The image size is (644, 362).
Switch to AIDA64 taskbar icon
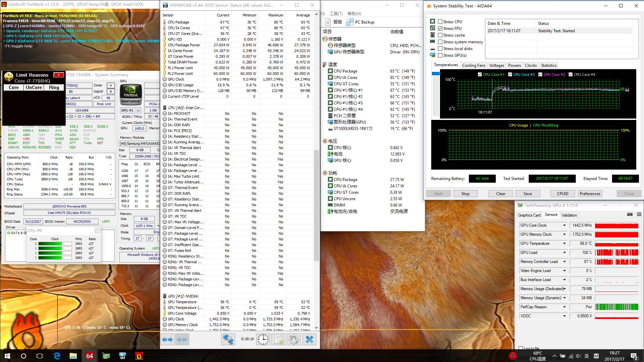coord(90,356)
